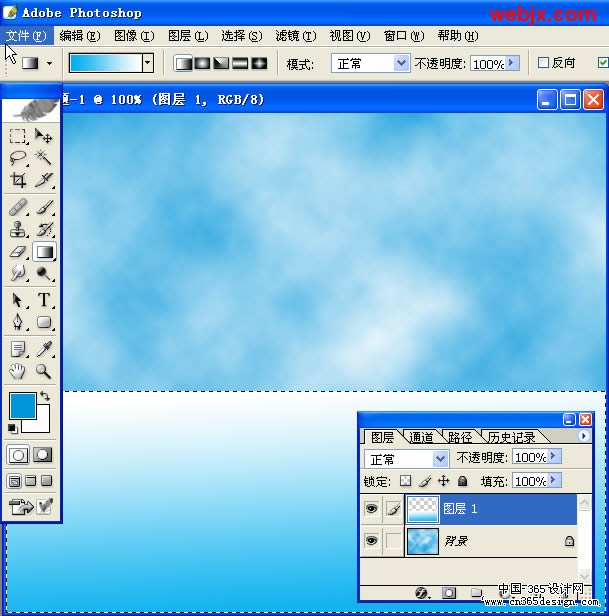Image resolution: width=609 pixels, height=616 pixels.
Task: Choose radial gradient style
Action: [x=202, y=63]
